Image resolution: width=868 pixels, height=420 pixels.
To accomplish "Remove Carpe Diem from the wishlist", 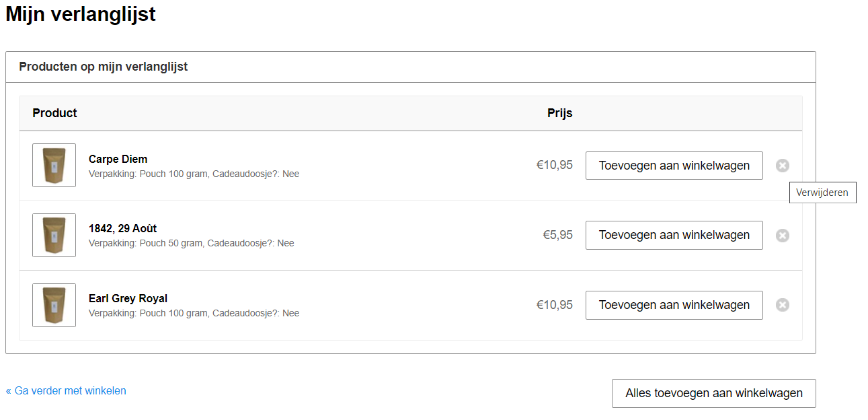I will [782, 166].
